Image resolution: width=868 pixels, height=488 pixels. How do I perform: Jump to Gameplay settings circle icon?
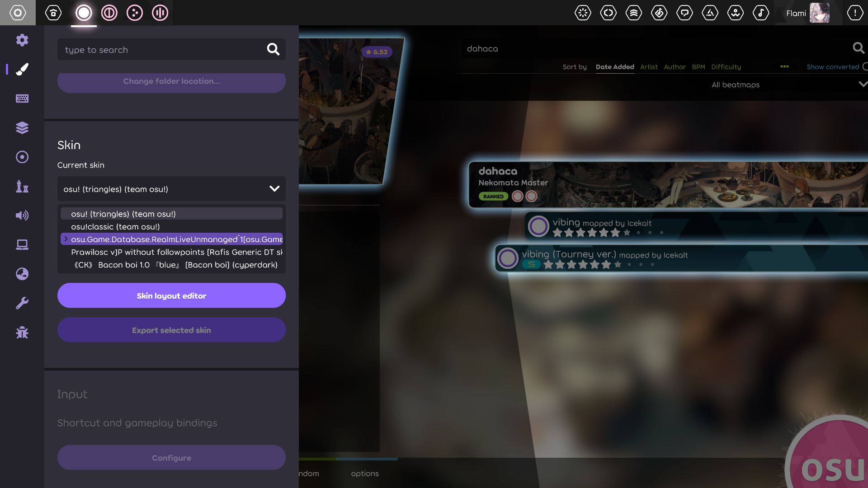pos(22,157)
